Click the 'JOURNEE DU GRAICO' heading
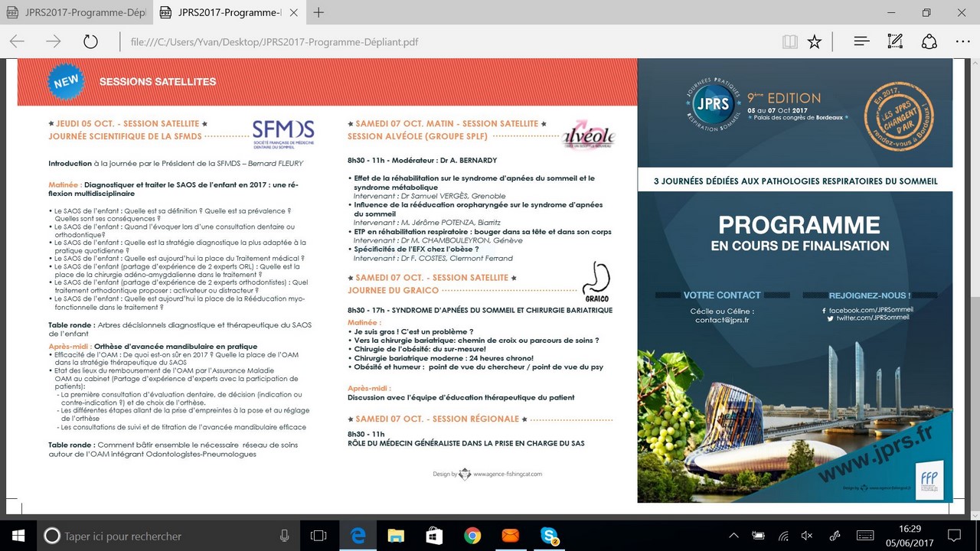The image size is (980, 551). 393,290
